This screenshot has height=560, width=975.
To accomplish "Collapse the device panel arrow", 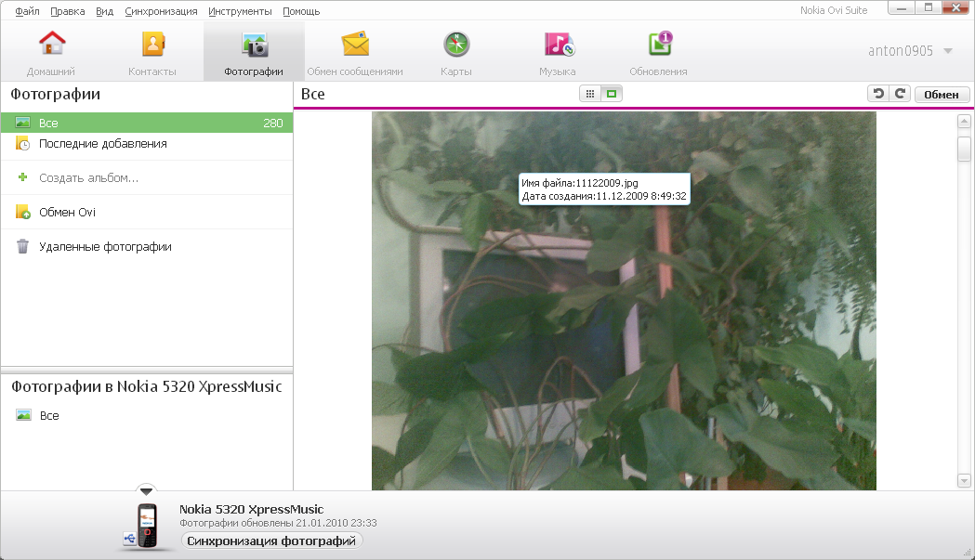I will [x=146, y=491].
